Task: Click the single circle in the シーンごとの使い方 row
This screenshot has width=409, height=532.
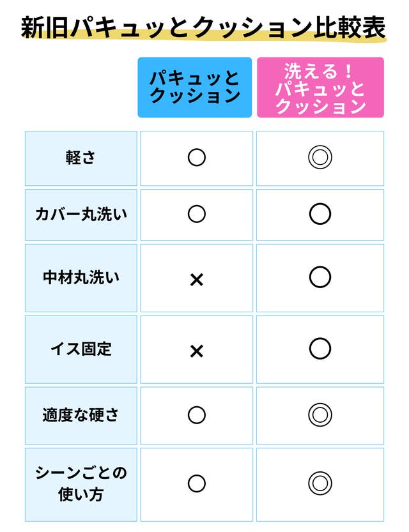Action: pos(197,483)
